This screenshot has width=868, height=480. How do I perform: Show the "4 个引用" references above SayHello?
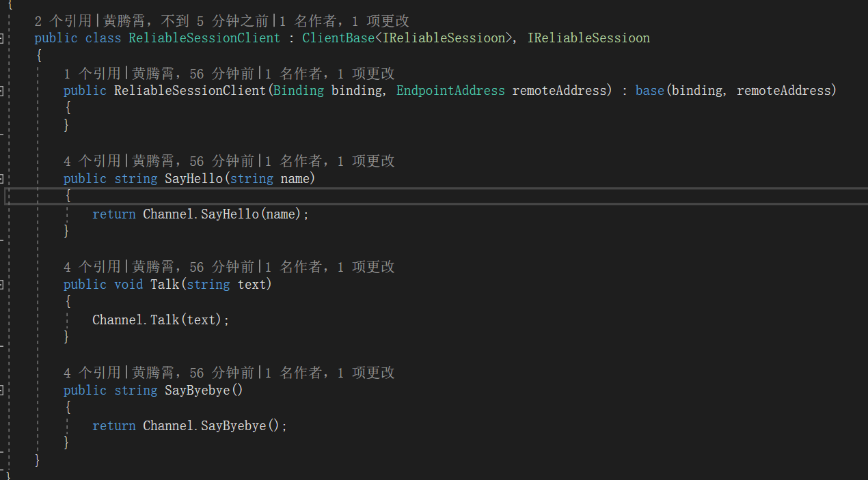pos(92,161)
